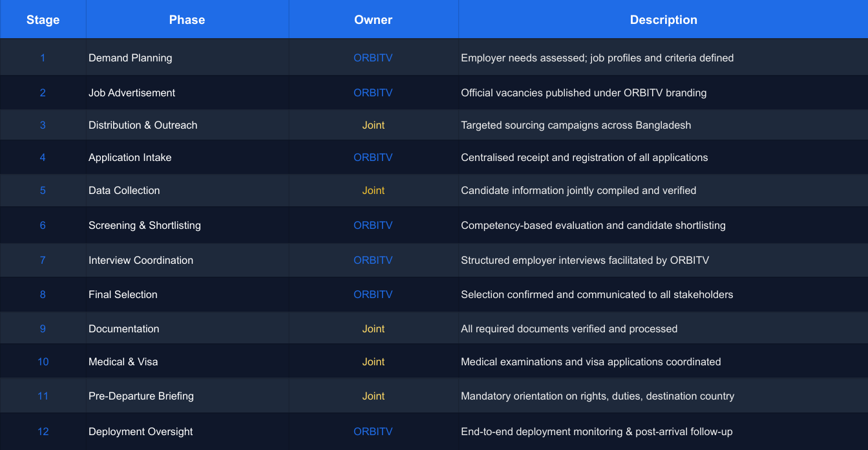Click 'Centralised receipt and registration' description
868x450 pixels.
click(x=584, y=157)
